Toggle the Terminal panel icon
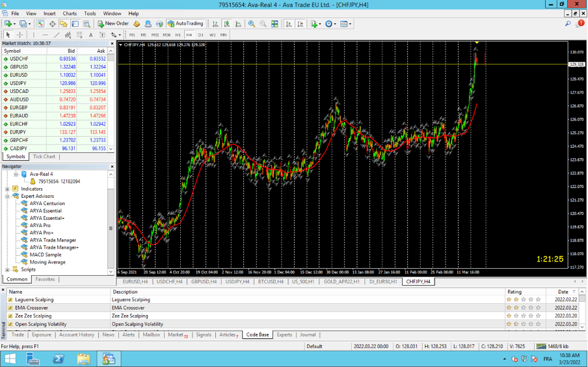588x367 pixels. click(75, 23)
